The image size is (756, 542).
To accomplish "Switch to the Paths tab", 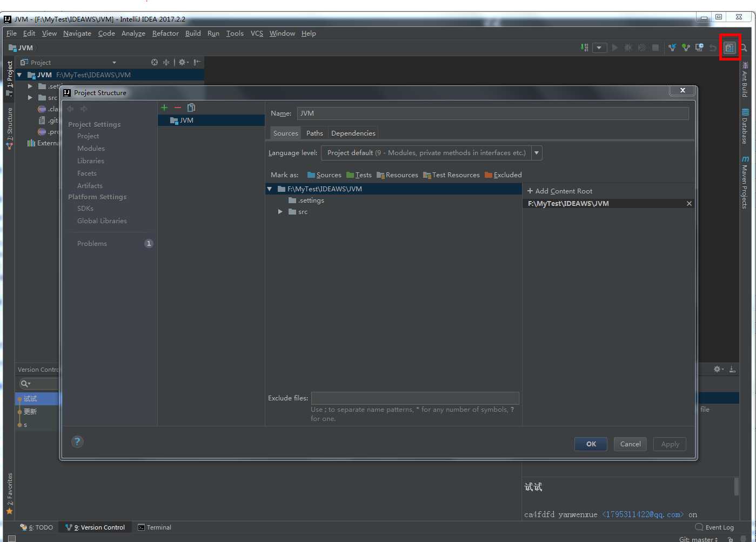I will click(x=315, y=133).
